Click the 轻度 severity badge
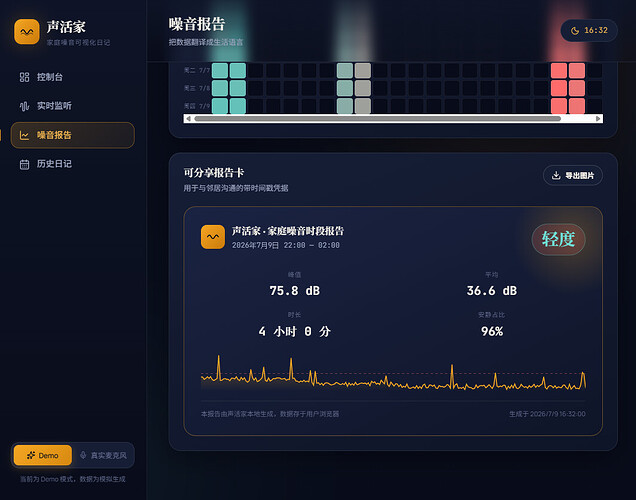Screen dimensions: 636x500 [559, 239]
